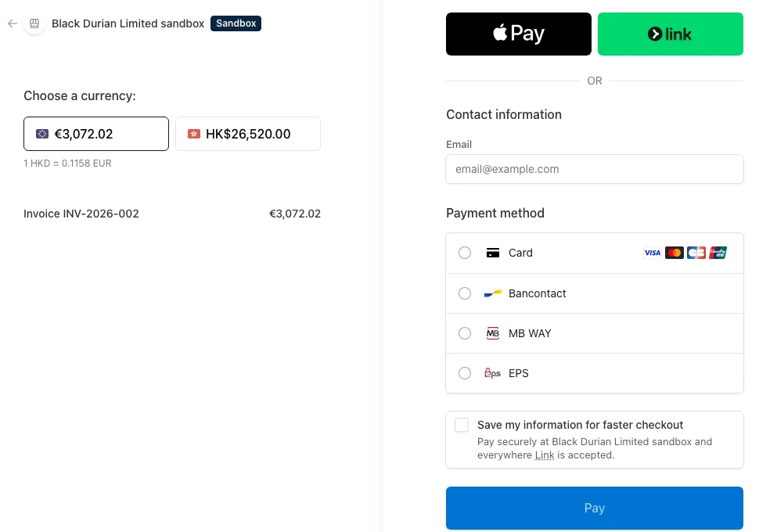The image size is (759, 532).
Task: Select the Bancontact radio button
Action: tap(465, 293)
